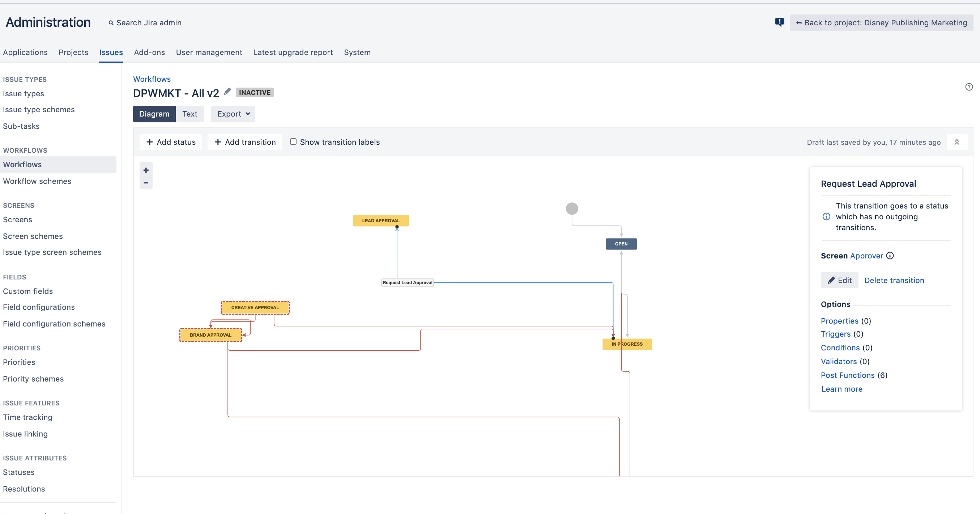Click the Request Lead Approval transition label
Image resolution: width=980 pixels, height=514 pixels.
point(408,282)
